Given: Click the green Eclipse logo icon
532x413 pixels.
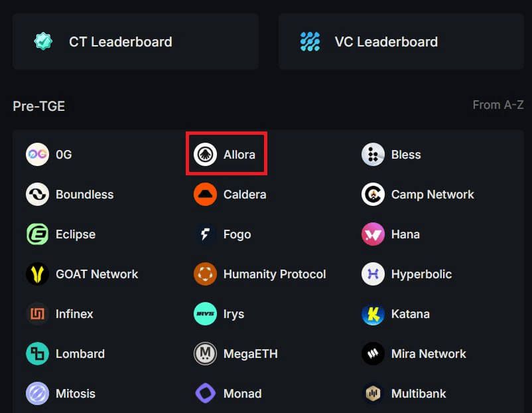Looking at the screenshot, I should click(x=37, y=234).
